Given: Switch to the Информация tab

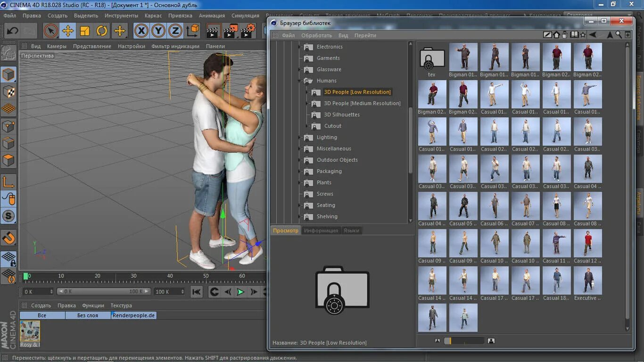Looking at the screenshot, I should tap(321, 230).
